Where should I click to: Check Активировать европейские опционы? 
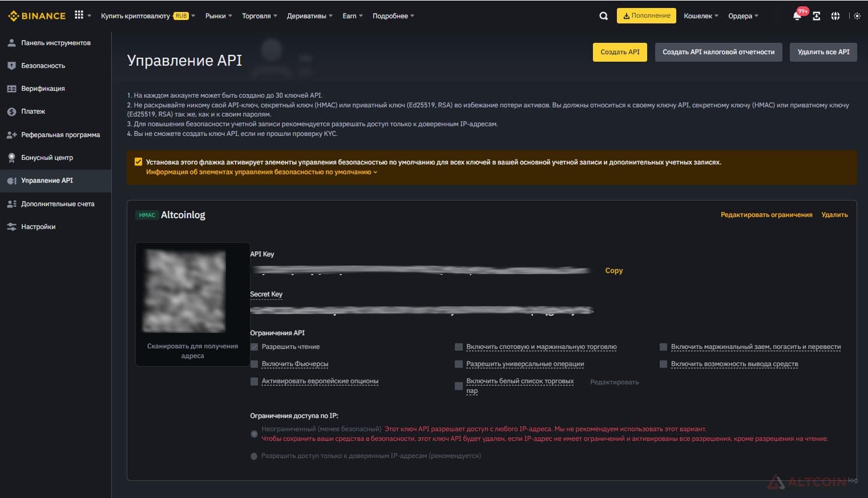point(255,381)
